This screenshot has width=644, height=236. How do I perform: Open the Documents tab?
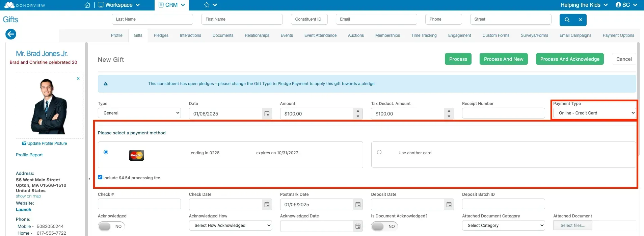point(223,35)
